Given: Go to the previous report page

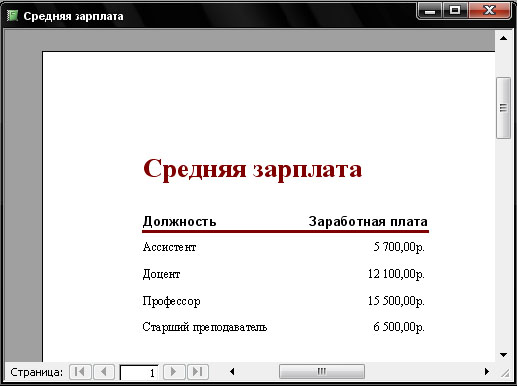Looking at the screenshot, I should pyautogui.click(x=104, y=372).
